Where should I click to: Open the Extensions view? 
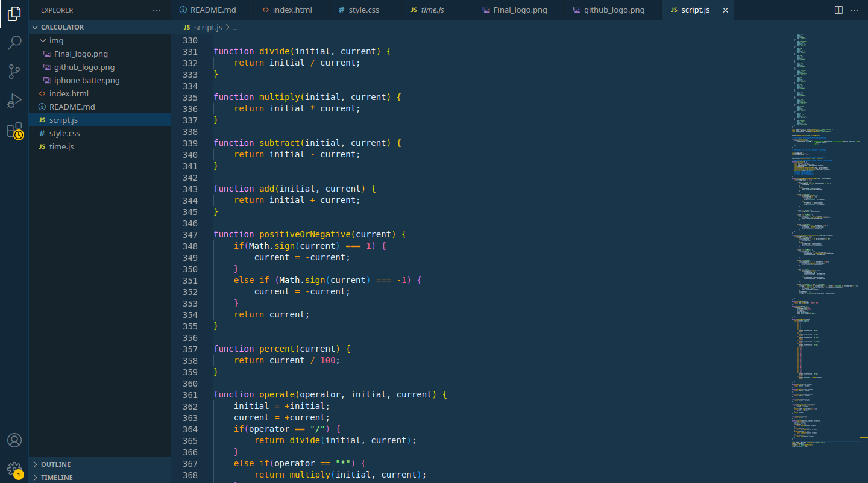tap(14, 130)
